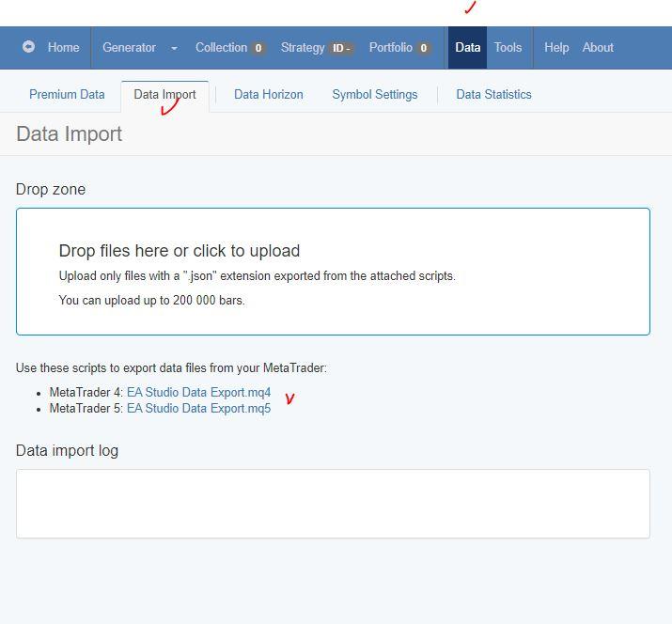Open the Generator page

tap(129, 48)
